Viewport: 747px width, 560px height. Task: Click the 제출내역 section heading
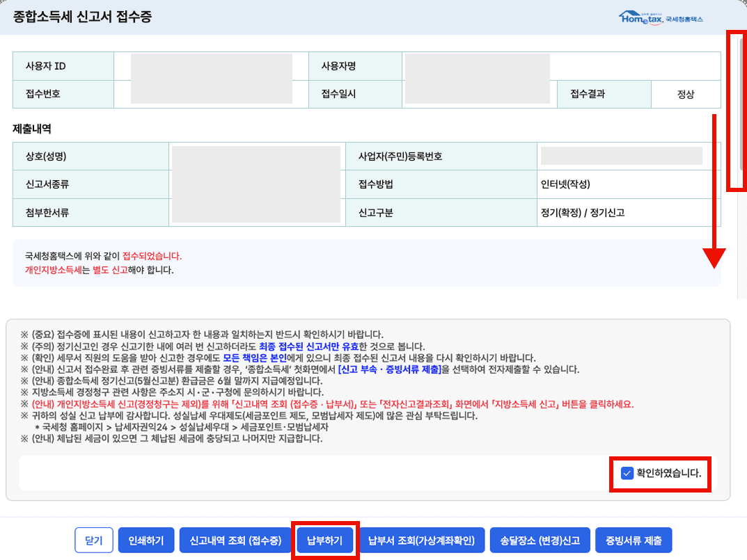32,129
